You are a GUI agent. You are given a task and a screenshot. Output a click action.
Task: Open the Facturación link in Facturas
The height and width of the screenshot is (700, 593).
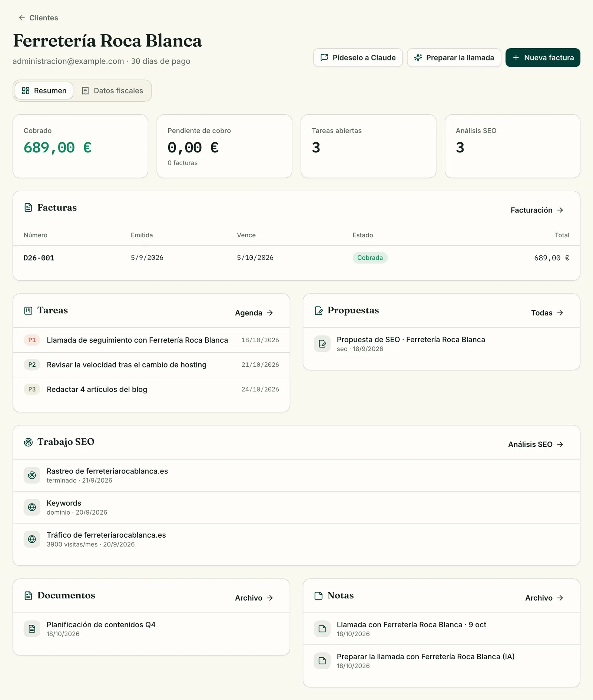(537, 210)
